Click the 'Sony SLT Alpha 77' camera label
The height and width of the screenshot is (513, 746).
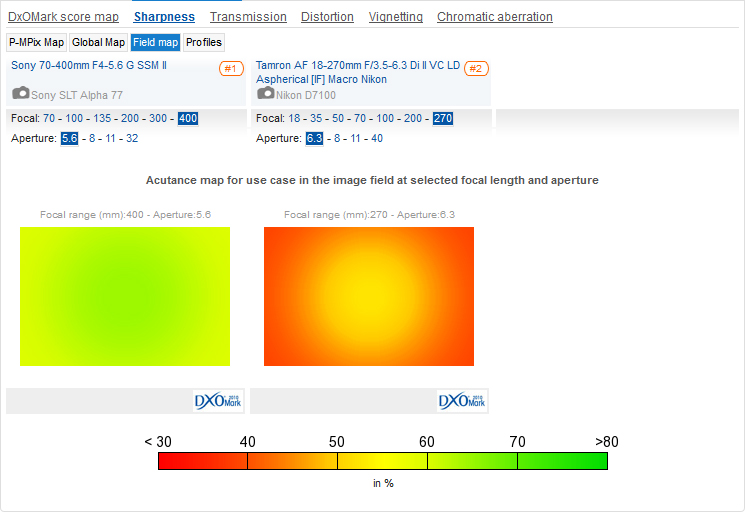click(x=77, y=95)
